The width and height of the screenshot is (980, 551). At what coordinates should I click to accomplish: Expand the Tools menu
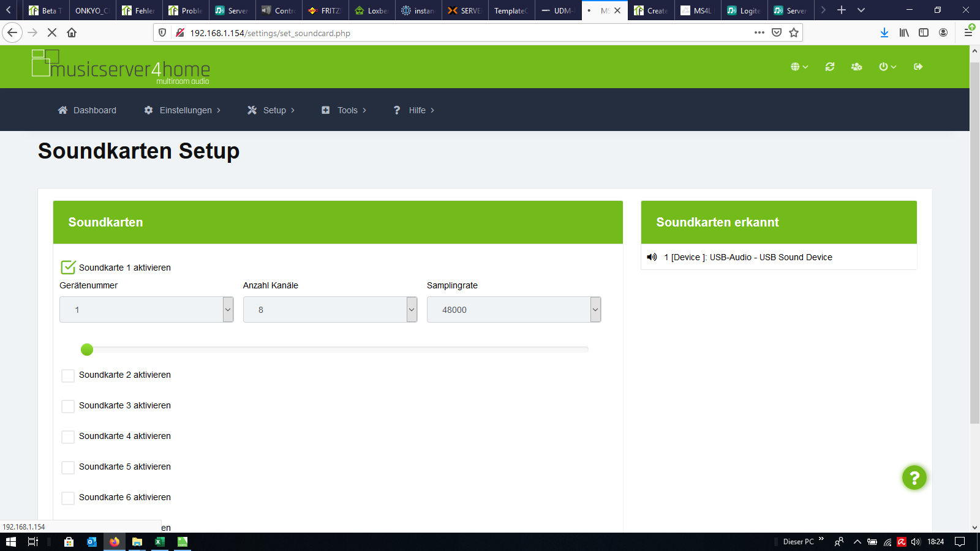point(344,110)
